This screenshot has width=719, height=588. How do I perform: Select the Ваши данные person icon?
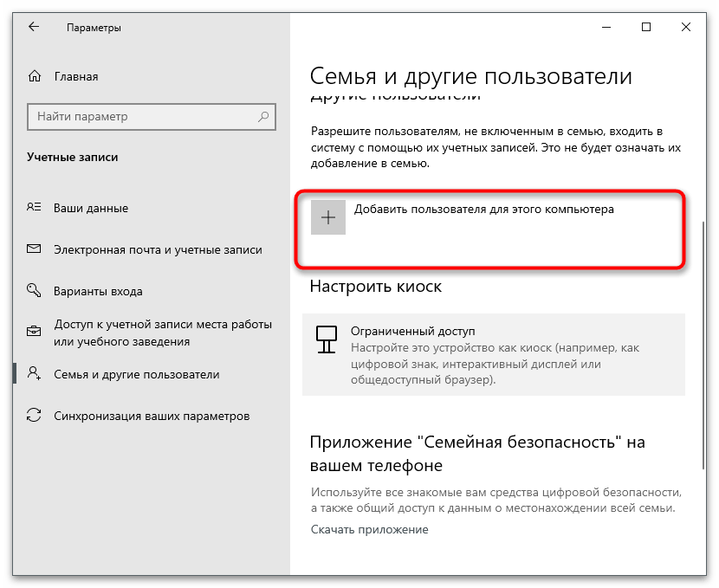34,208
